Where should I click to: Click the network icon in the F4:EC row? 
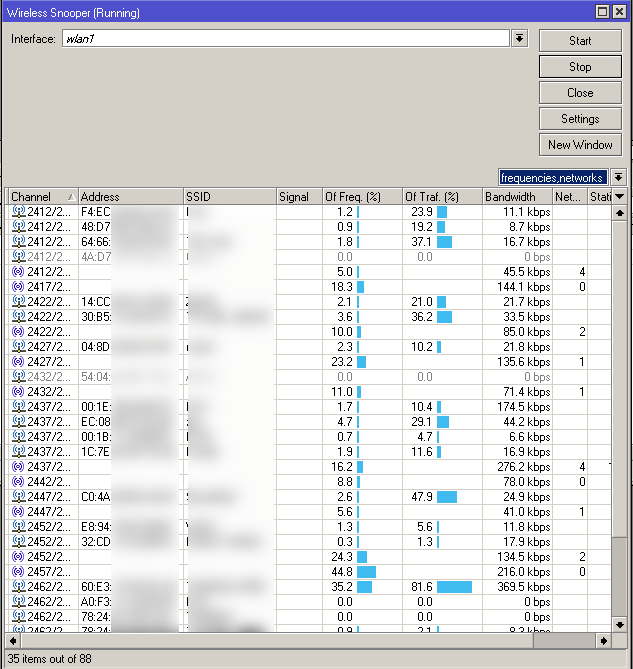click(x=18, y=212)
